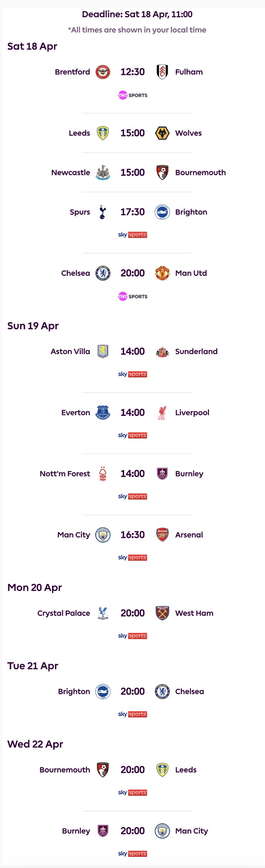Viewport: 265px width, 868px height.
Task: Open Leeds vs Wolves 15:00 kickoff time
Action: [x=132, y=133]
